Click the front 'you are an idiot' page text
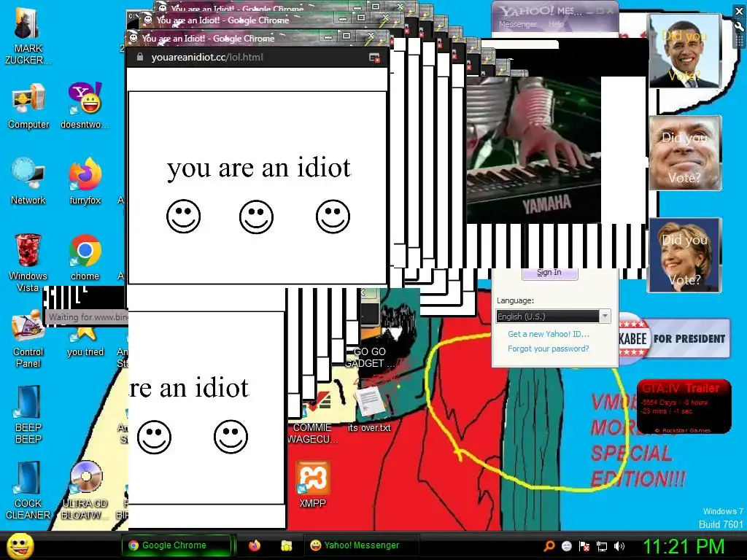Viewport: 747px width, 560px height. (x=259, y=168)
